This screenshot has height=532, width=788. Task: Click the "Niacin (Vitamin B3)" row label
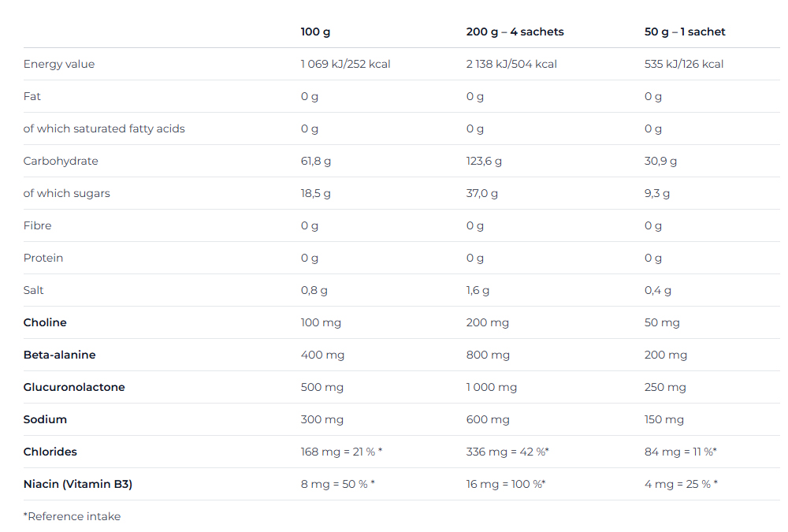tap(78, 485)
